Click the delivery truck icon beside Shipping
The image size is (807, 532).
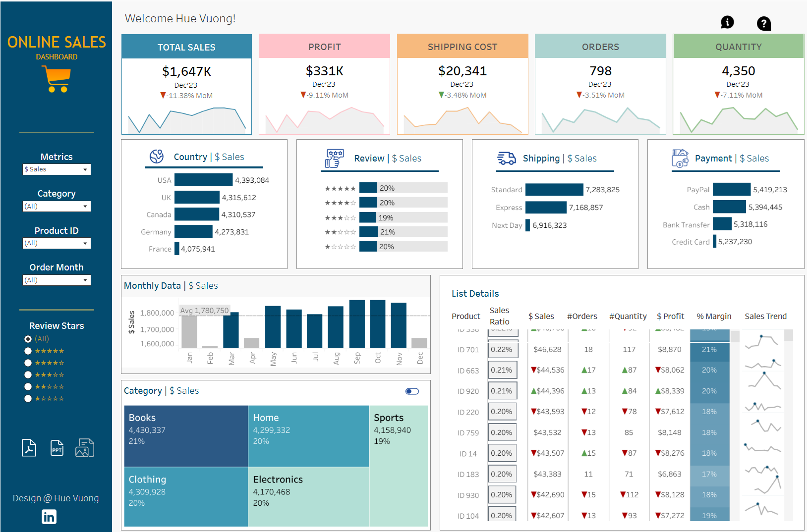pos(507,159)
